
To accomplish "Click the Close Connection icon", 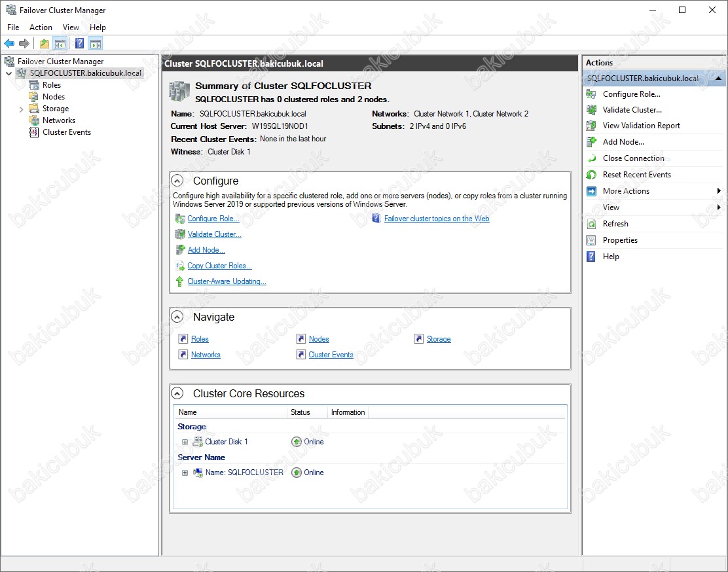I will click(591, 158).
